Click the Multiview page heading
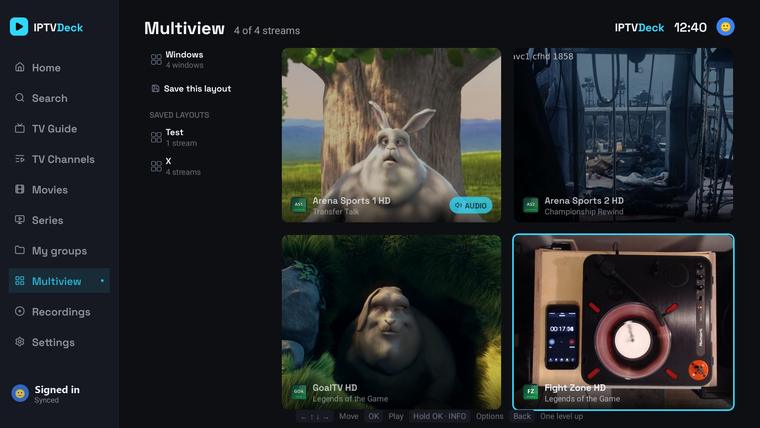This screenshot has height=428, width=760. (x=184, y=28)
